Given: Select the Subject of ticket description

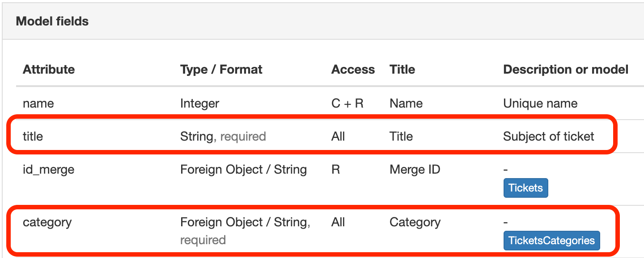Looking at the screenshot, I should [548, 136].
